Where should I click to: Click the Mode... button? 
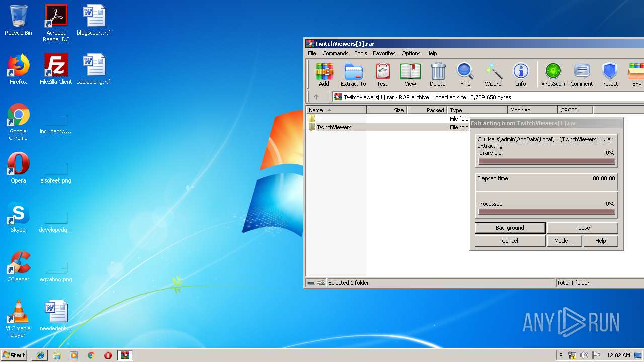click(564, 241)
